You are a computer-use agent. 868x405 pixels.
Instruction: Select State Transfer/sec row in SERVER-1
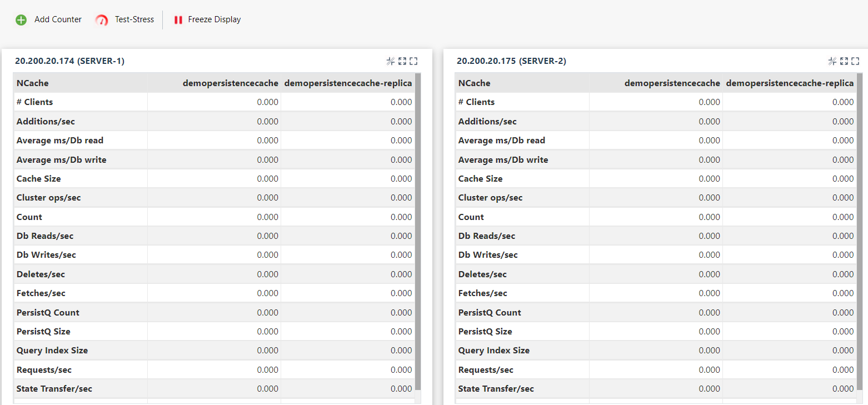coord(214,389)
